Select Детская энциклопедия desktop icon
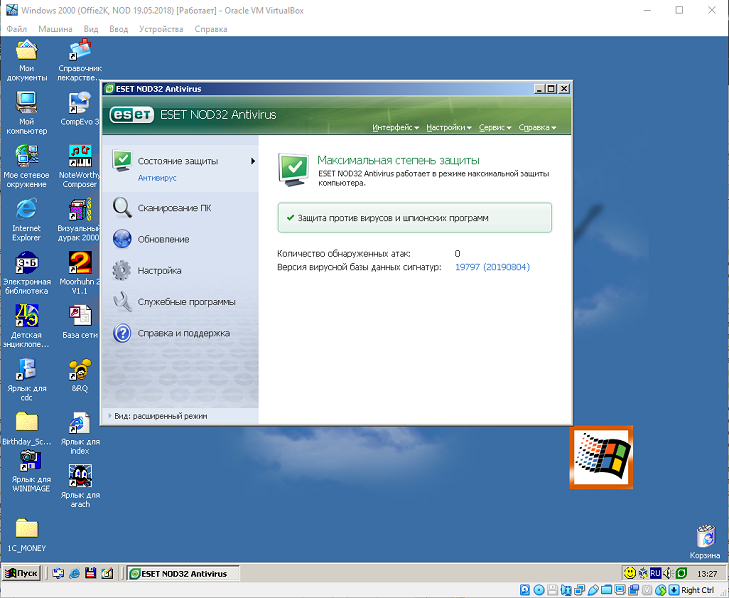The height and width of the screenshot is (598, 729). (x=27, y=326)
